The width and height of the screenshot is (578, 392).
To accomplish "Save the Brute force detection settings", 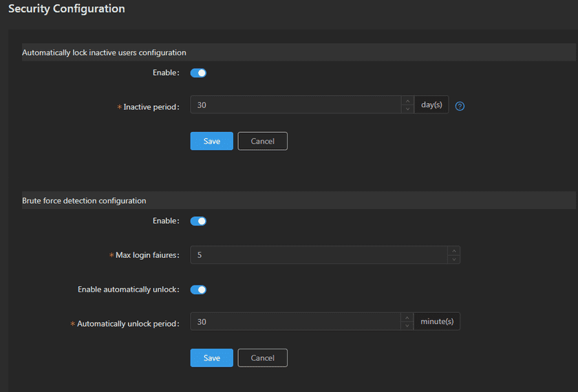I will click(212, 358).
